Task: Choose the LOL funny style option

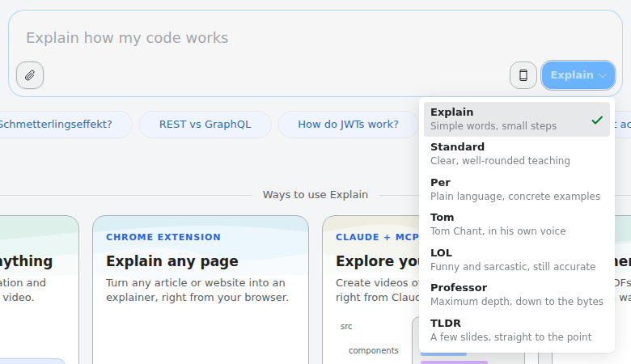Action: click(517, 260)
